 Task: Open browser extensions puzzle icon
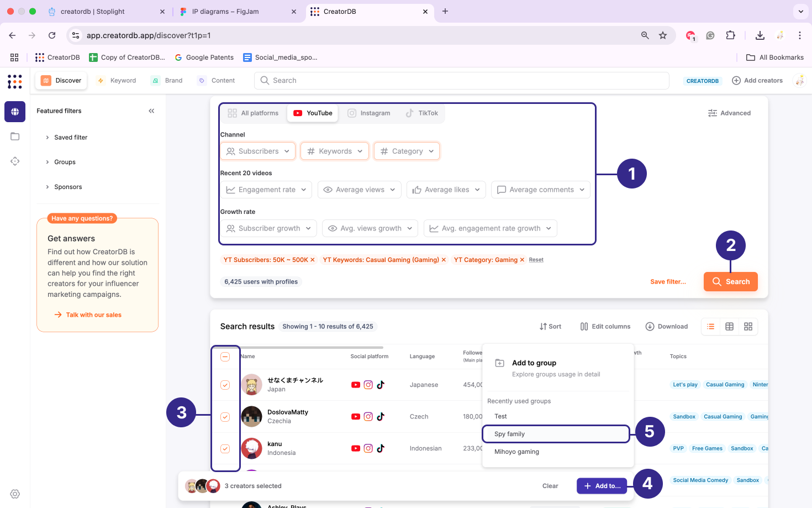click(x=730, y=35)
